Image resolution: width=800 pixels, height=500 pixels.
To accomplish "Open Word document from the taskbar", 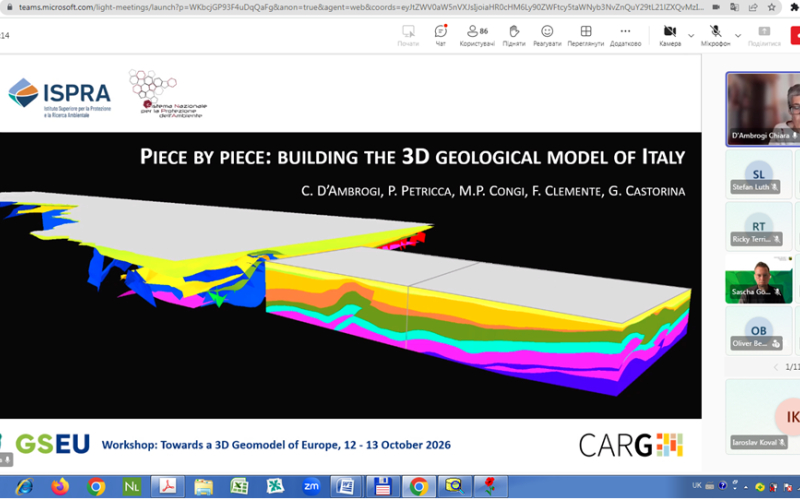I will pyautogui.click(x=347, y=487).
